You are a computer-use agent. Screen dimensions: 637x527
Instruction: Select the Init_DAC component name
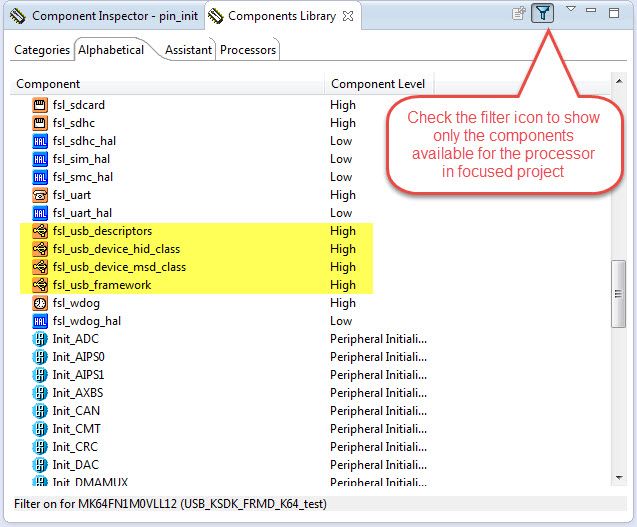tap(76, 465)
